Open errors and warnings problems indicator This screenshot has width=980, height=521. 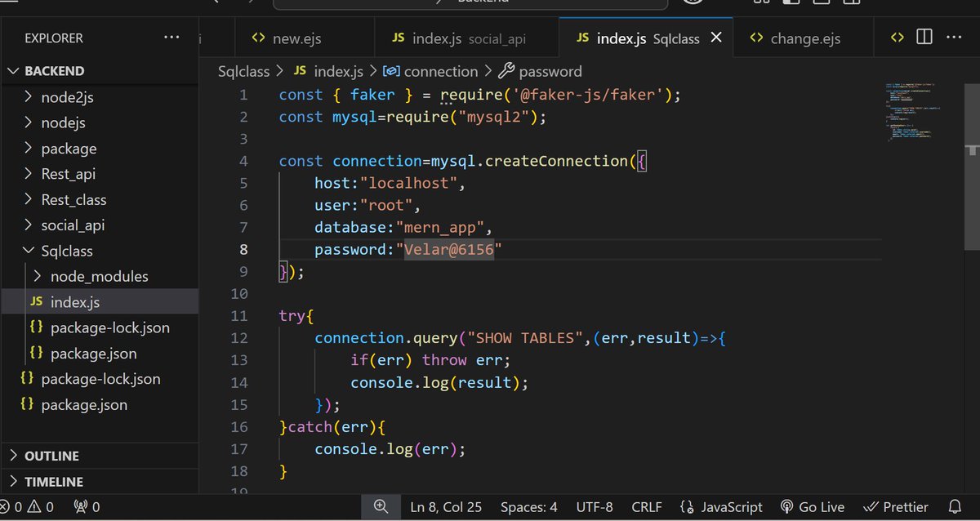click(x=27, y=507)
